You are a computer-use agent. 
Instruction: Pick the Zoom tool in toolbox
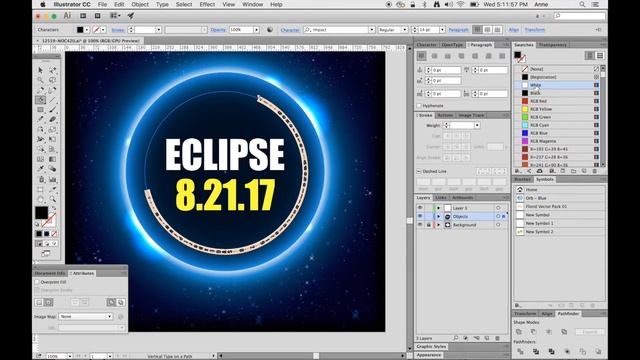click(53, 199)
